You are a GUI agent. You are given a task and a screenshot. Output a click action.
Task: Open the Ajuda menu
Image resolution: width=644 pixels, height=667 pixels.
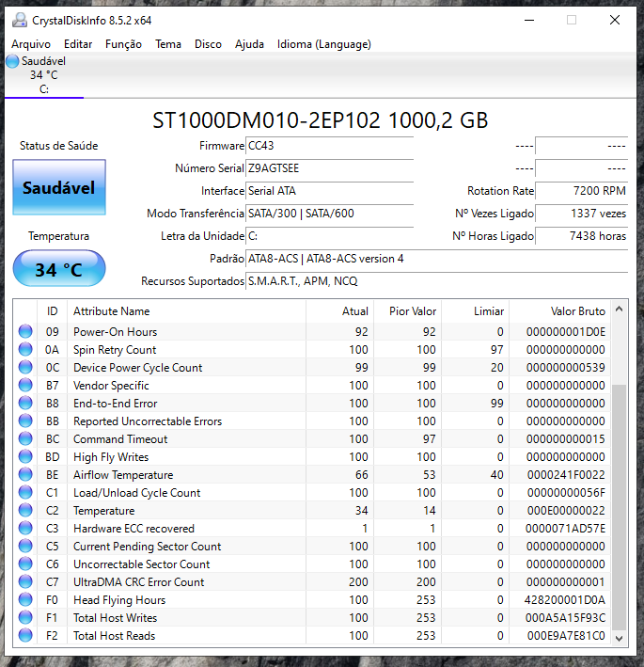tap(249, 44)
